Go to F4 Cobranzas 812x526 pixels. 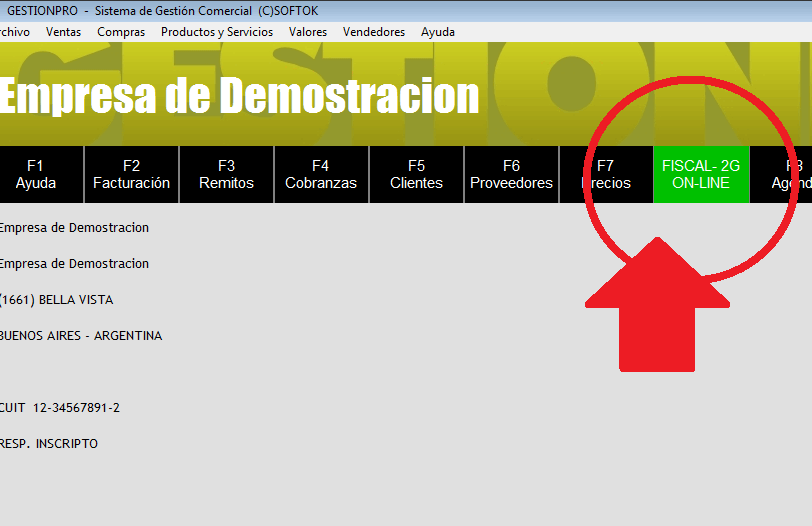point(321,174)
